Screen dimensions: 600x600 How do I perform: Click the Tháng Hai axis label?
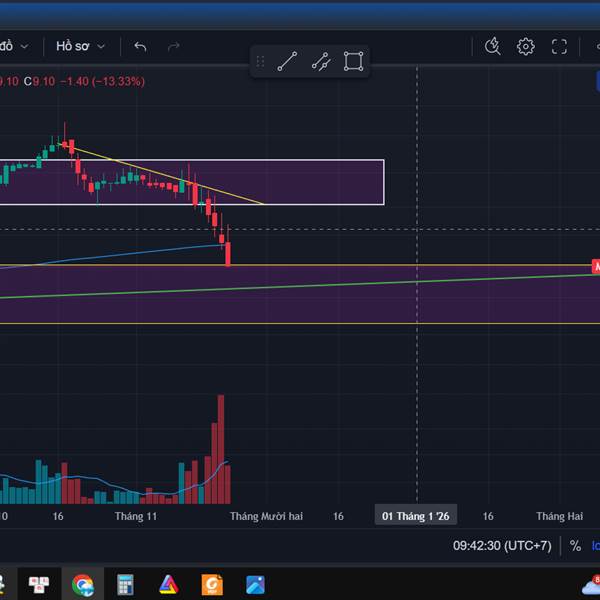[559, 516]
